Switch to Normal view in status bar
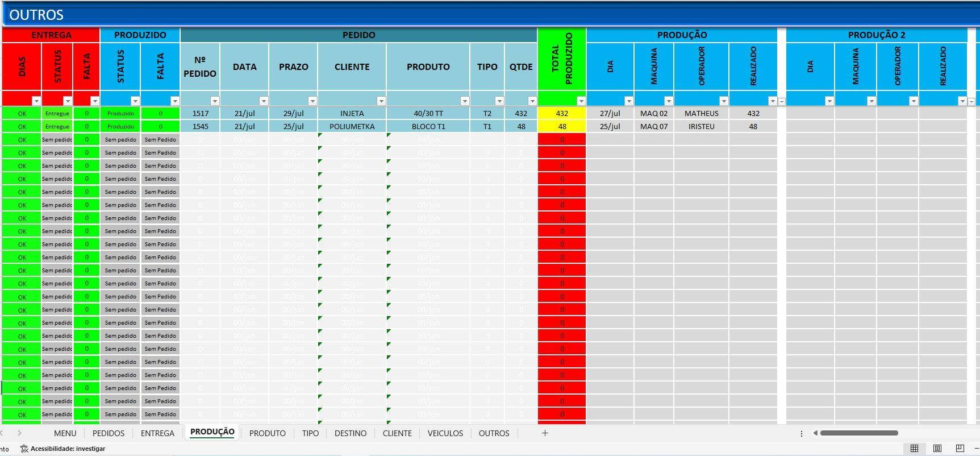This screenshot has width=980, height=456. coord(914,449)
